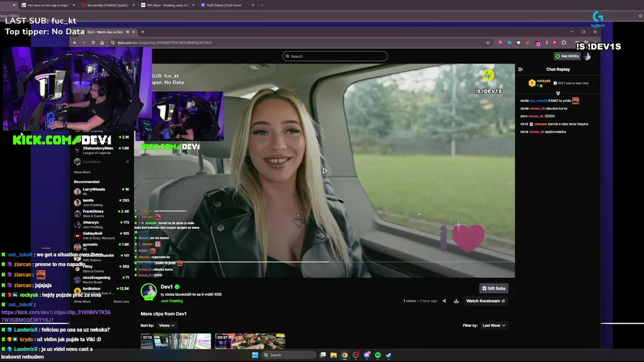Click the Kick search field
The height and width of the screenshot is (362, 644).
click(x=335, y=56)
